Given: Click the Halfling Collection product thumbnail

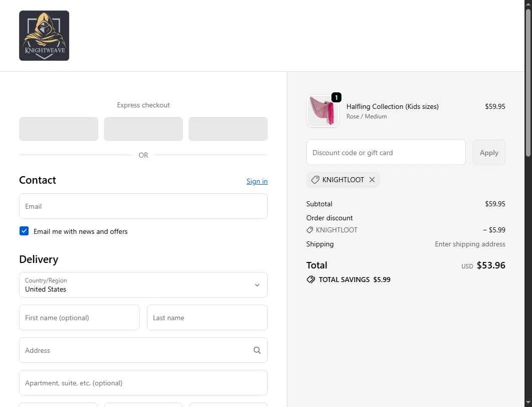Looking at the screenshot, I should coord(323,111).
